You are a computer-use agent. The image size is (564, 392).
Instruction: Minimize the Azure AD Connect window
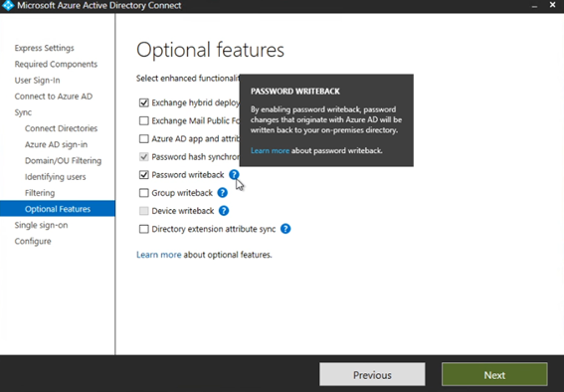pos(534,6)
